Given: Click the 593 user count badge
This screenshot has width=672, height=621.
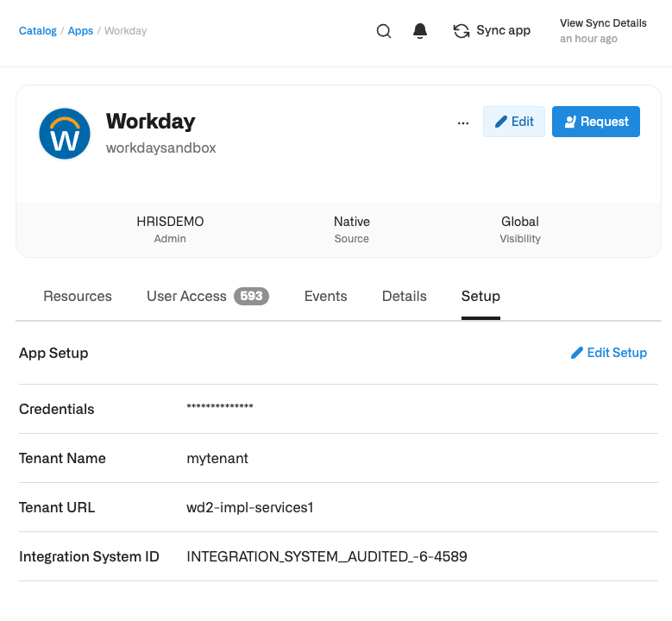Looking at the screenshot, I should tap(251, 296).
